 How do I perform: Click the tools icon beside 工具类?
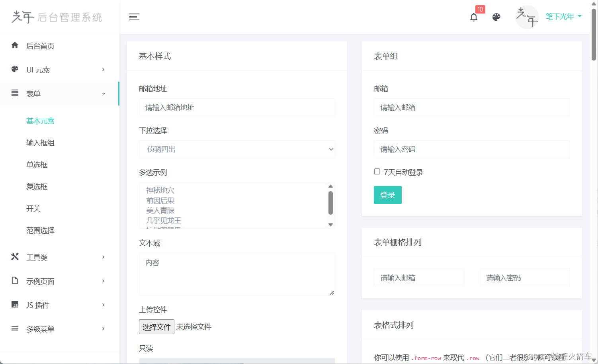point(15,256)
